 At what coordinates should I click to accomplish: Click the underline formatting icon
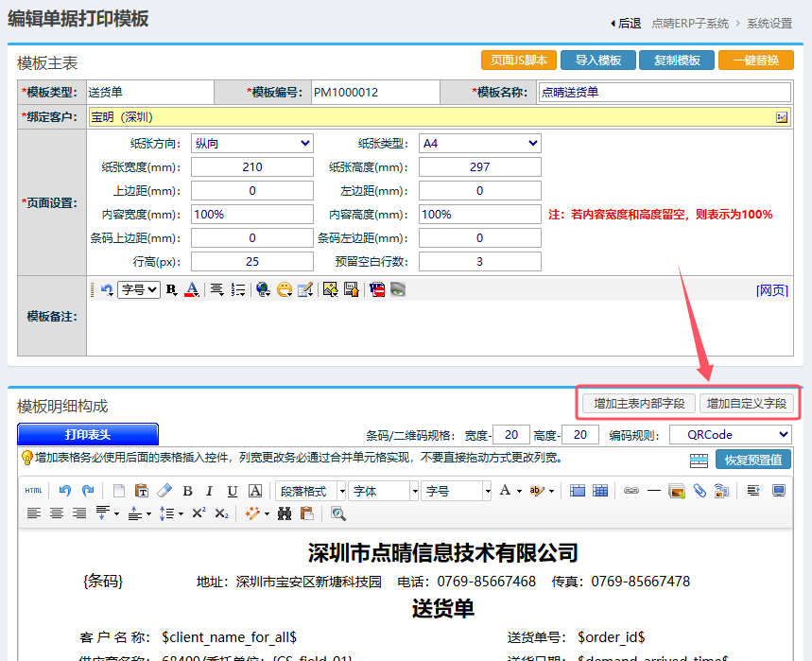tap(233, 491)
